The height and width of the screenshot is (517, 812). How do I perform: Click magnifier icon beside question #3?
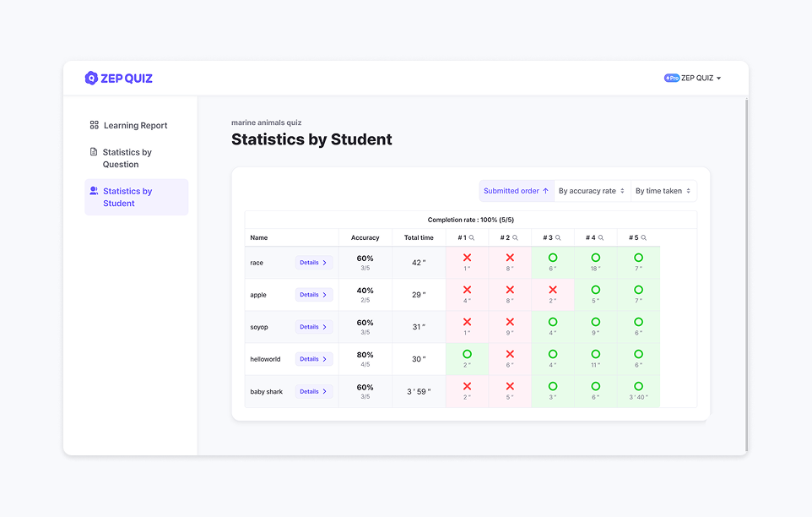click(x=558, y=238)
